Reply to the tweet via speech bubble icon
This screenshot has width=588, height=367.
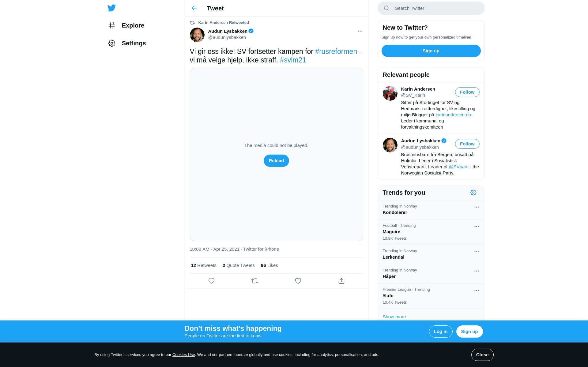tap(211, 281)
